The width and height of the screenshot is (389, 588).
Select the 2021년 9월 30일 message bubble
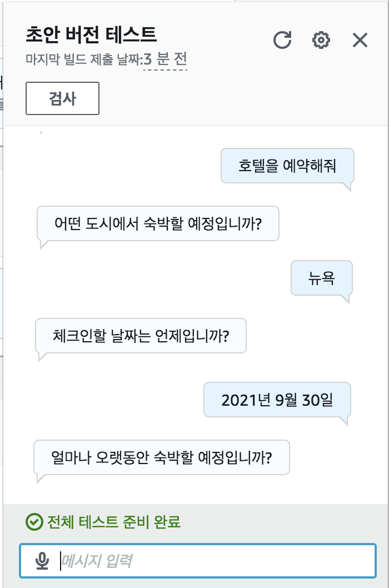pos(277,400)
